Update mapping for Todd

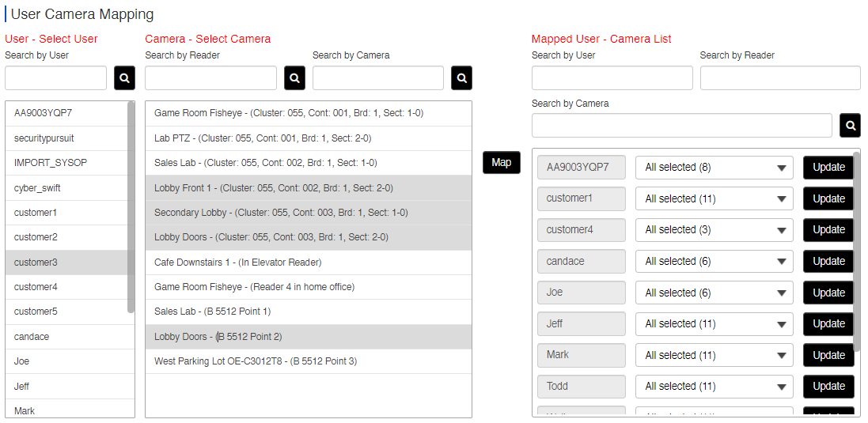(x=828, y=386)
